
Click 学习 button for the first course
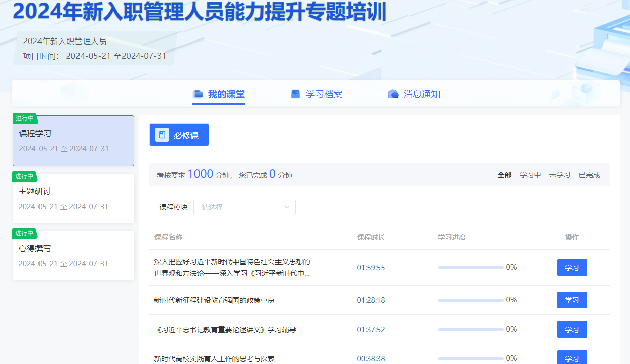coord(572,268)
